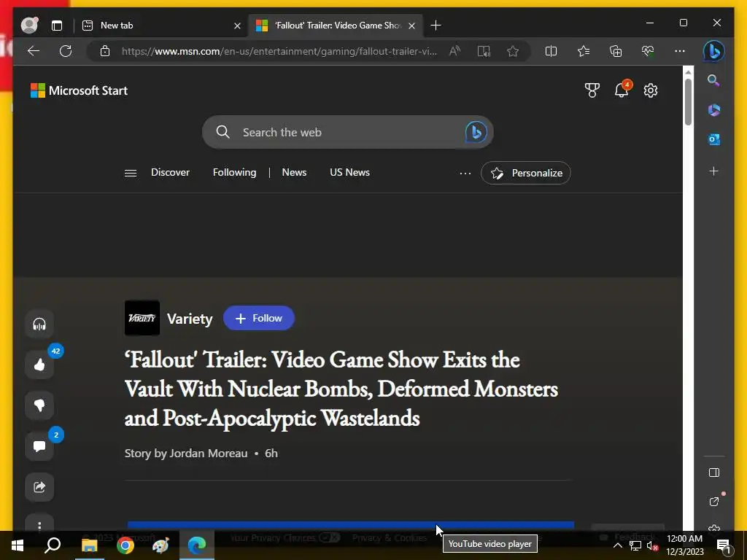
Task: Go to Microsoft Start home logo
Action: click(79, 90)
